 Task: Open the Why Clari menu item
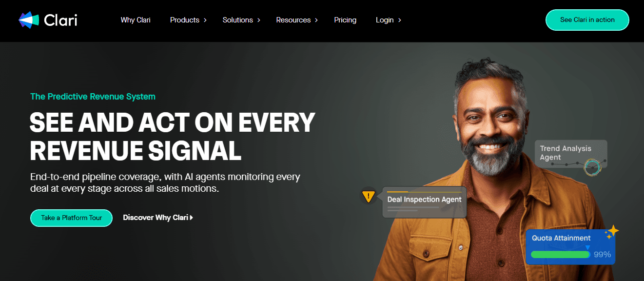[136, 20]
